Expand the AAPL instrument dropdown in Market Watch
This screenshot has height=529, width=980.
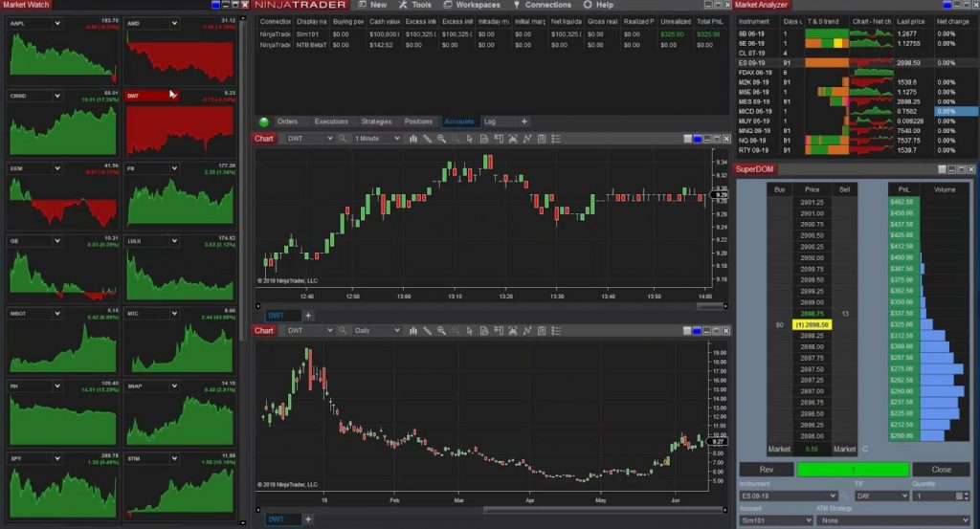56,22
